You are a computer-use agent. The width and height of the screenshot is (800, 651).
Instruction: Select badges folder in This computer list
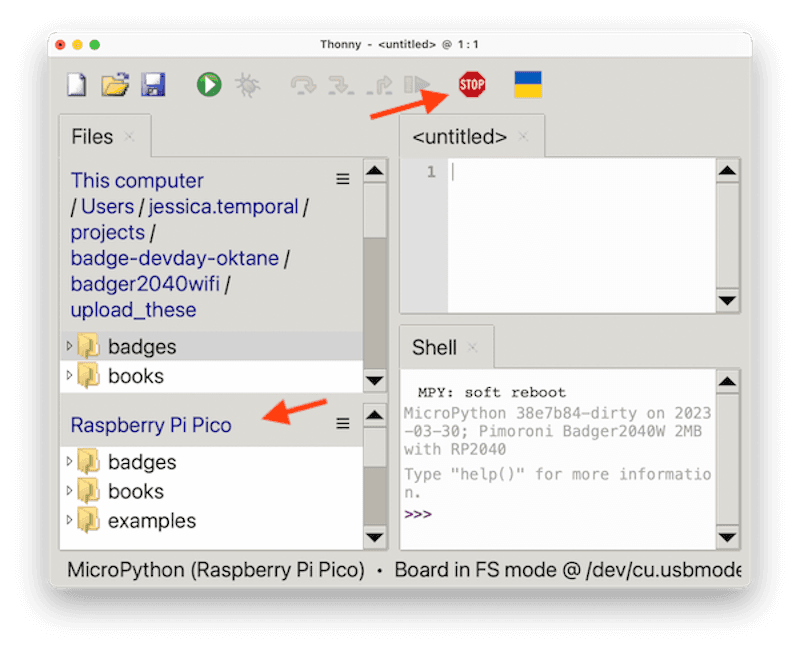click(211, 346)
